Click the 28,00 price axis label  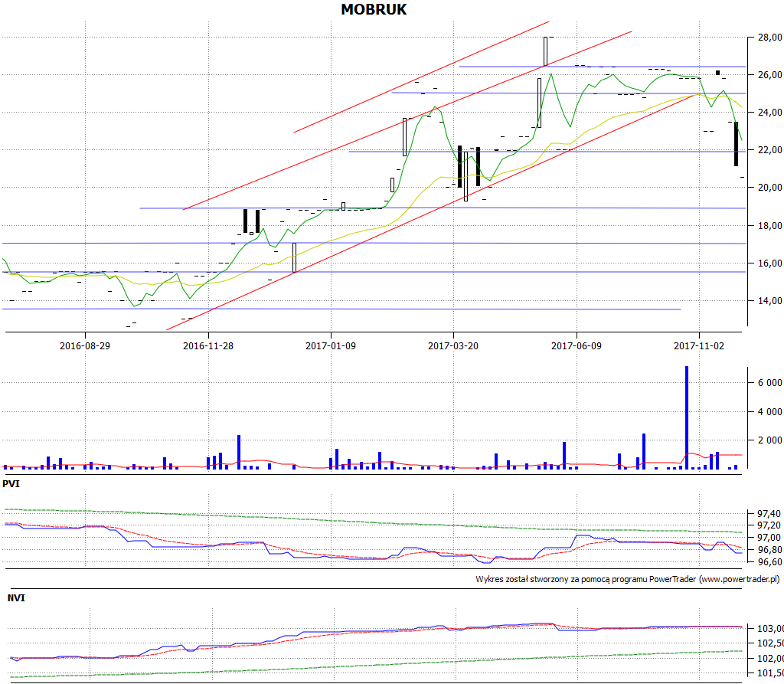tap(770, 37)
